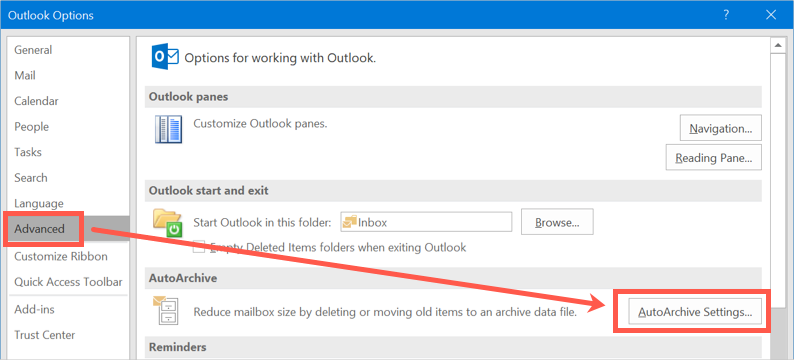The width and height of the screenshot is (794, 360).
Task: Click the Outlook panes layout icon
Action: point(168,130)
